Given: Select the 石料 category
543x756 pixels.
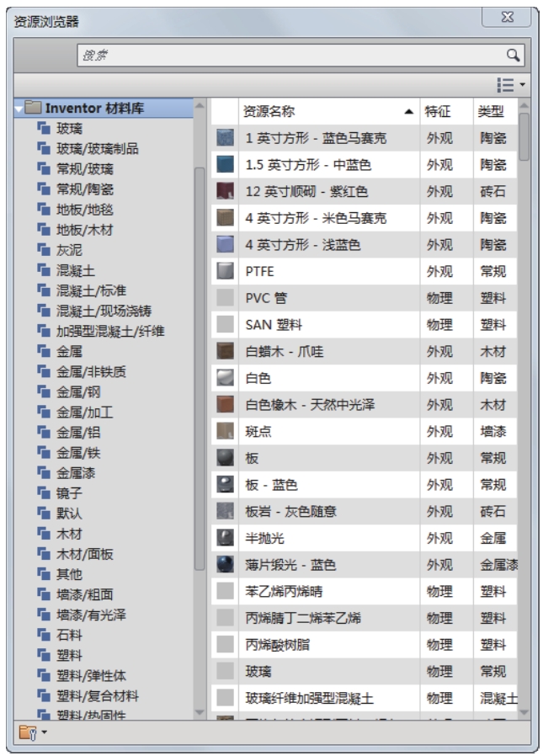Looking at the screenshot, I should tap(69, 635).
